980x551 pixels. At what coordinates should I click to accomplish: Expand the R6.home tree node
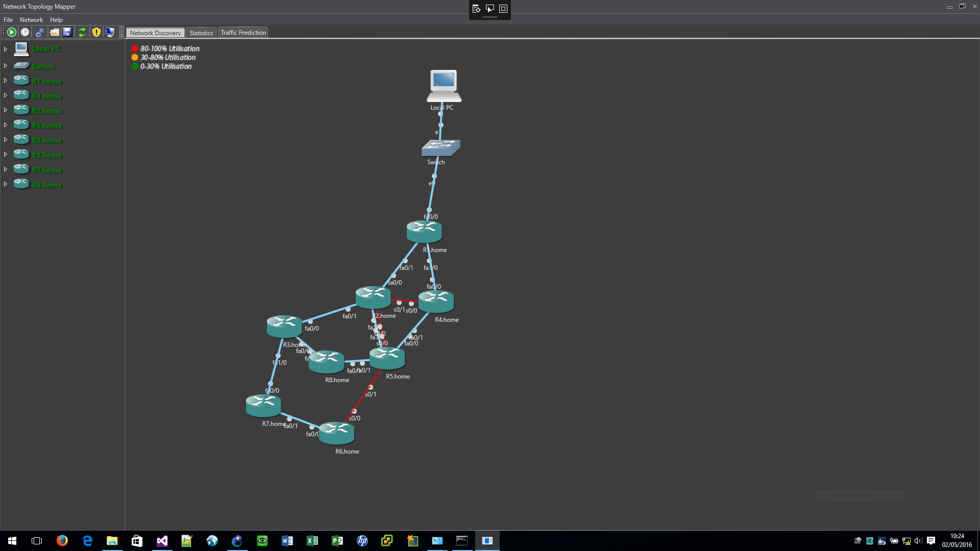click(6, 184)
